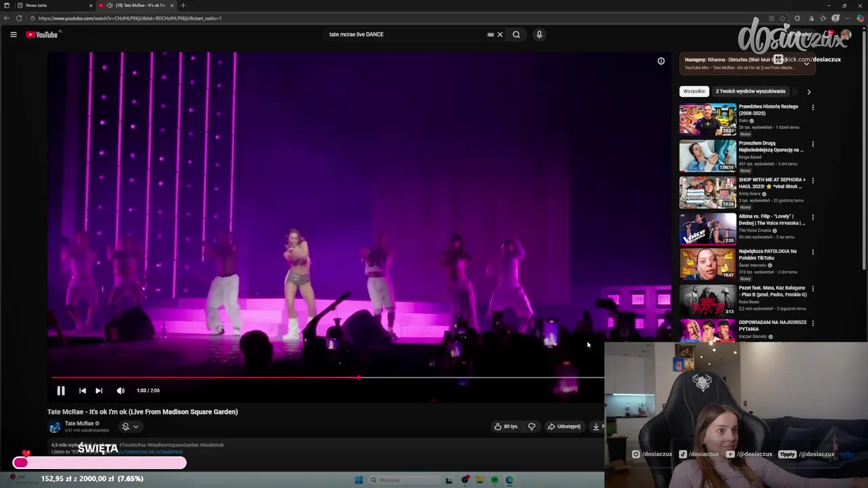Open options for Prawdziwa Historia Reziego video
The image size is (868, 488).
coord(812,107)
